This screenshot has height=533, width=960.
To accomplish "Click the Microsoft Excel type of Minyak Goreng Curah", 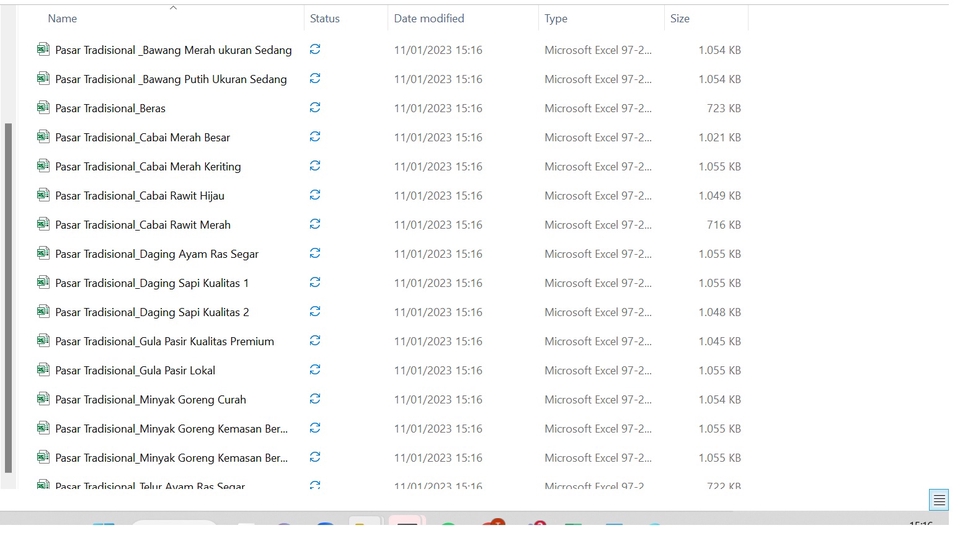I will (598, 400).
